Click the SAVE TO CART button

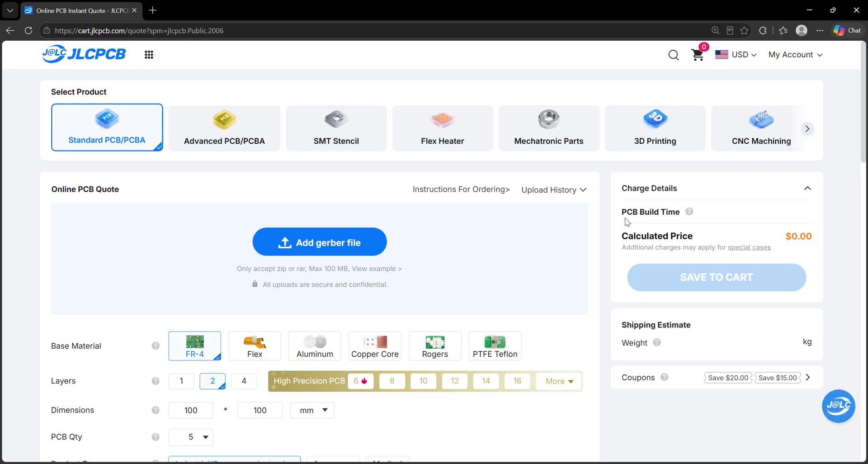pos(717,277)
